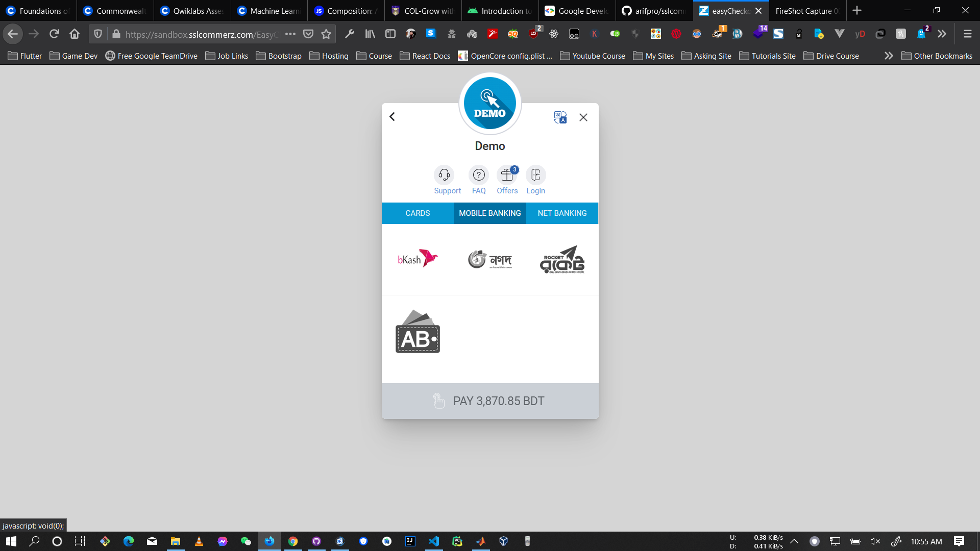Image resolution: width=980 pixels, height=551 pixels.
Task: Open the Firefox Library icon
Action: click(370, 34)
